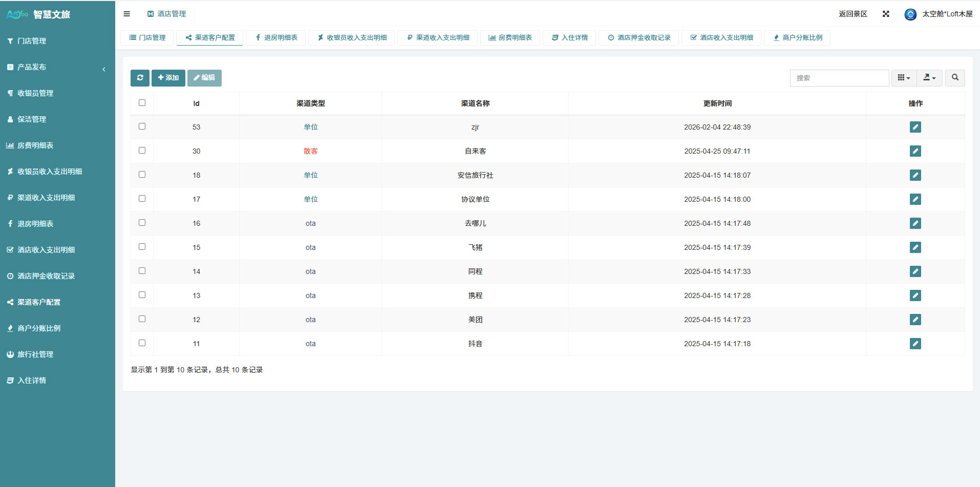The width and height of the screenshot is (980, 487).
Task: Check the checkbox for Id 16 row
Action: coord(142,223)
